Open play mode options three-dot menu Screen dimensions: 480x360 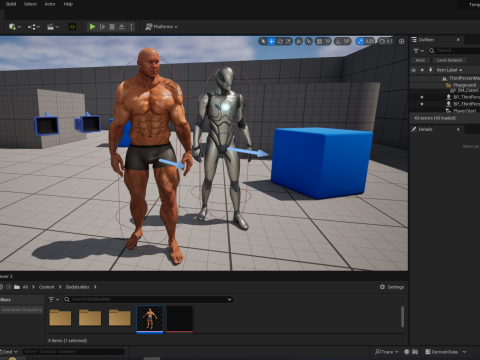click(131, 27)
